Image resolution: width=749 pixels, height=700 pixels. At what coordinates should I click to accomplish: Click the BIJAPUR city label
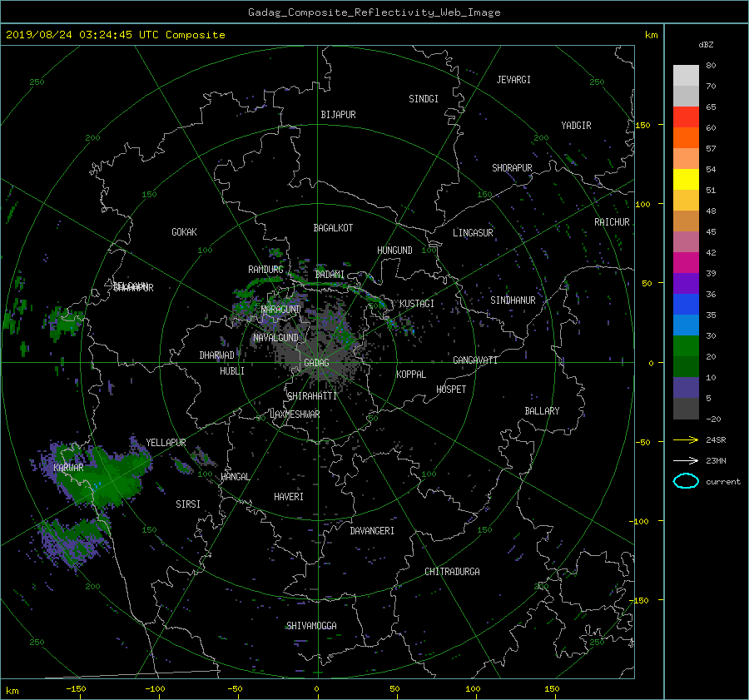pos(338,115)
